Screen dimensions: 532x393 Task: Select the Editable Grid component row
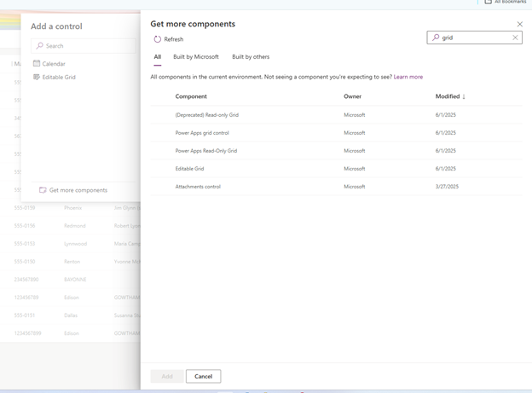pyautogui.click(x=336, y=169)
